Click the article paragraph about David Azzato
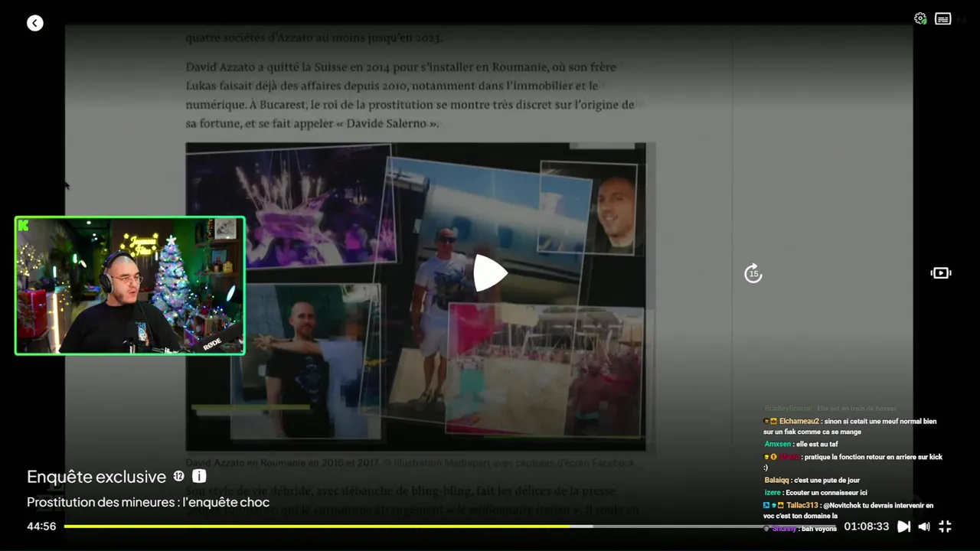Screen dimensions: 980x551 coord(410,95)
